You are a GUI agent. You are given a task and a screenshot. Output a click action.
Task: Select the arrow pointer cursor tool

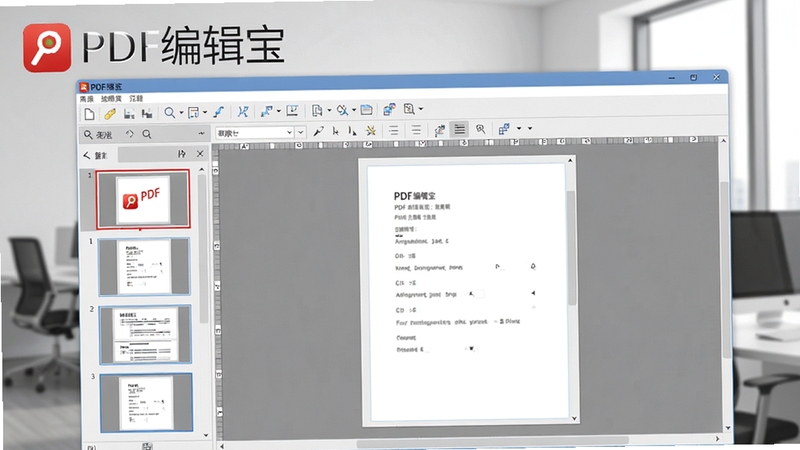tap(336, 131)
